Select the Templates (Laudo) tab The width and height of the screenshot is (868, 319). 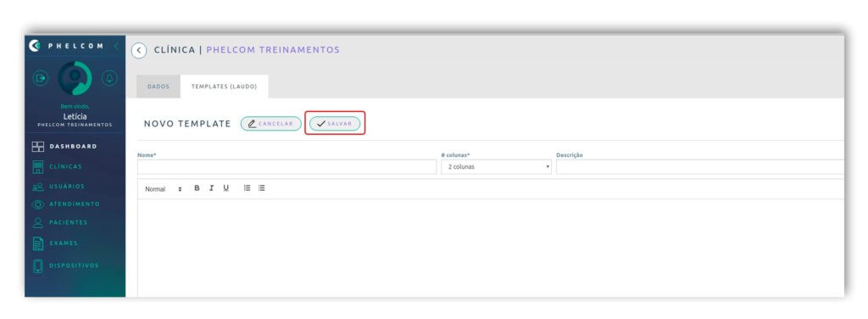[224, 87]
